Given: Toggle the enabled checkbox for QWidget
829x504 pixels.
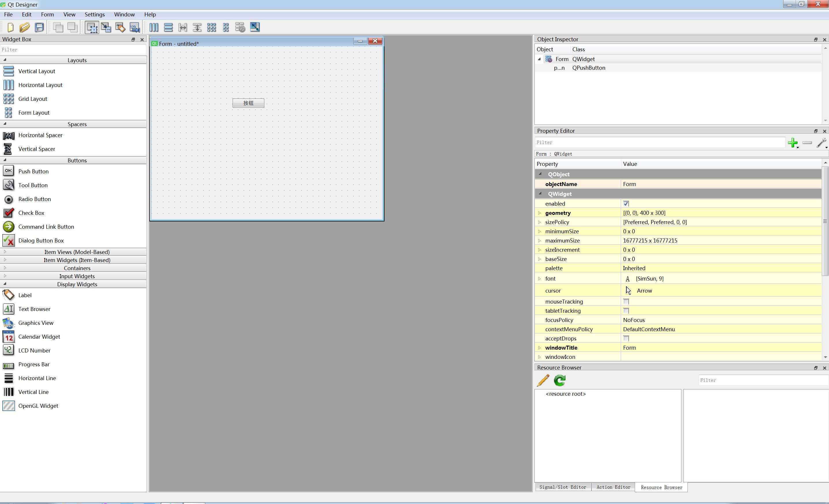Looking at the screenshot, I should point(626,204).
